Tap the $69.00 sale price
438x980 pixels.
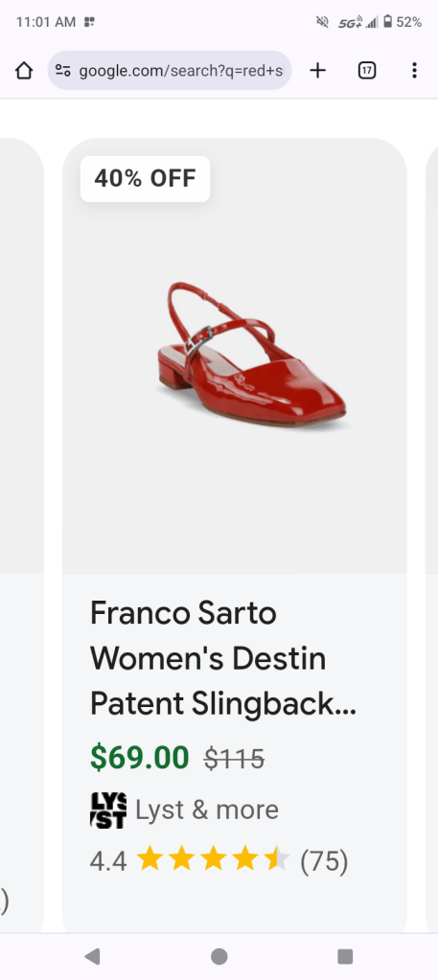[140, 758]
